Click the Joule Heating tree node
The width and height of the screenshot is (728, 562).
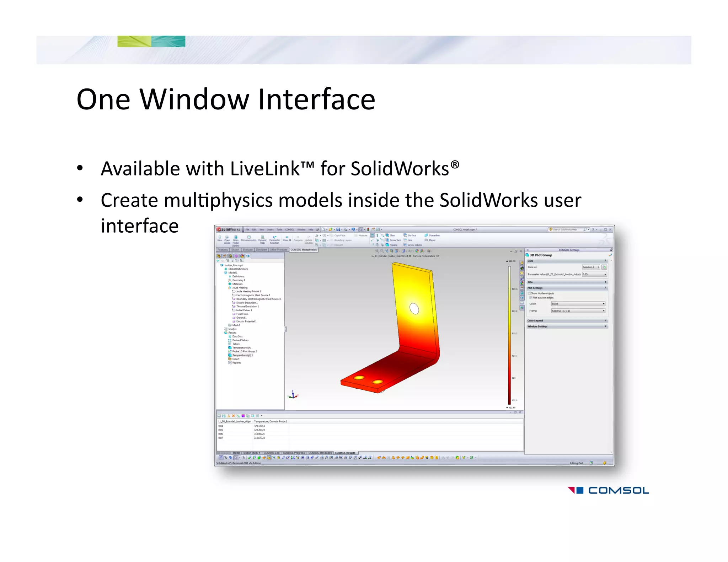point(240,288)
